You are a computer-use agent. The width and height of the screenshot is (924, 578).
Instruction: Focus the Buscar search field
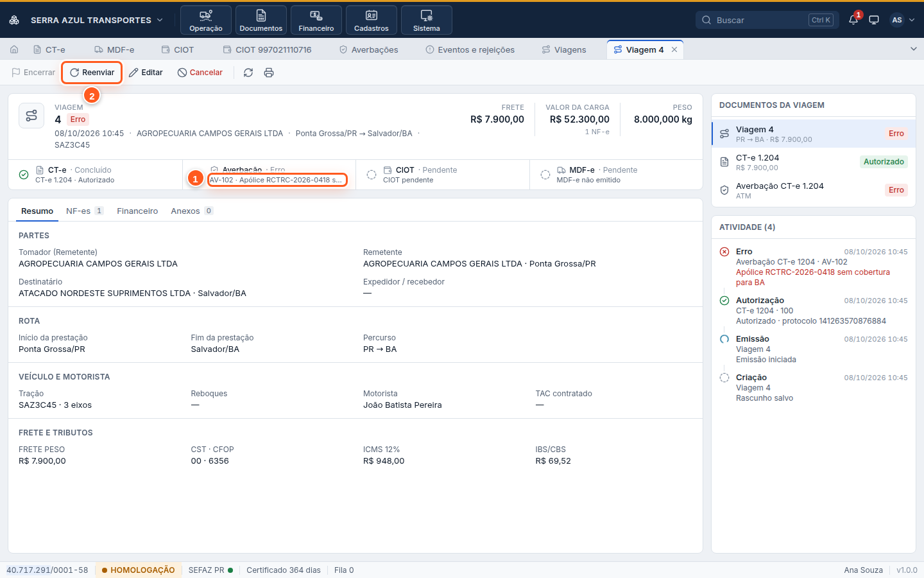(x=767, y=20)
